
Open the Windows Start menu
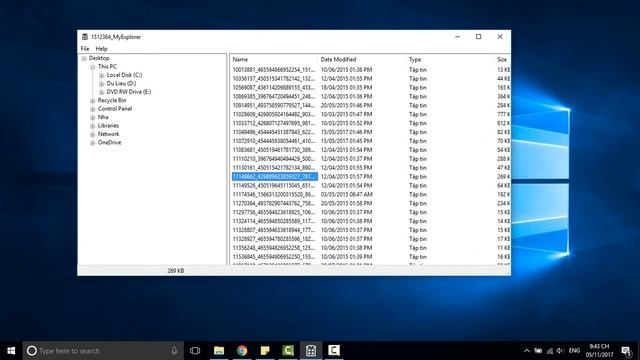click(11, 351)
